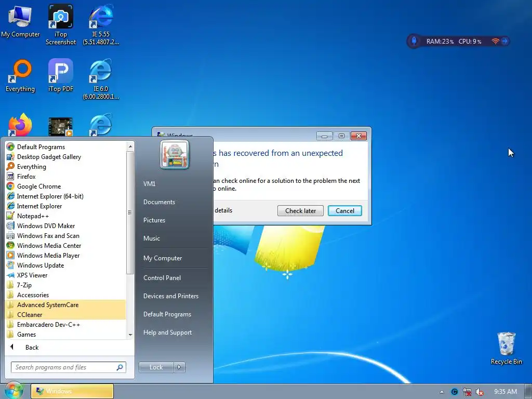
Task: Launch Windows Media Player
Action: 66,255
